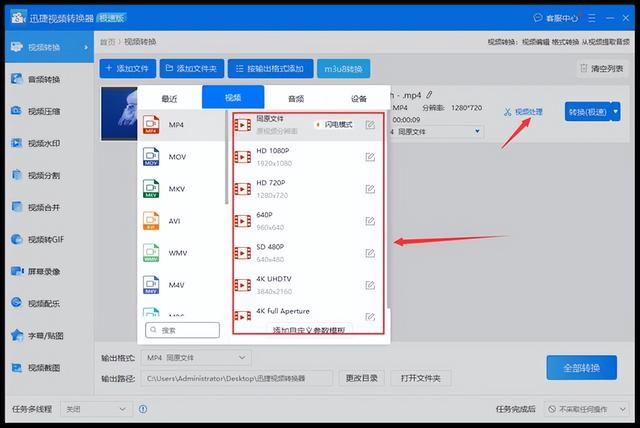
Task: Click the 输出路径 path field
Action: tap(237, 378)
